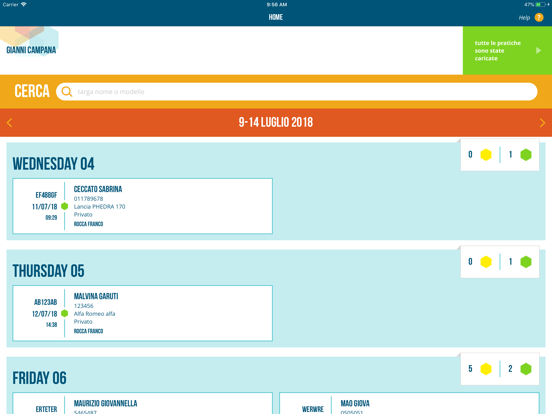
Task: Click play arrow on green pratiche banner
Action: (538, 50)
